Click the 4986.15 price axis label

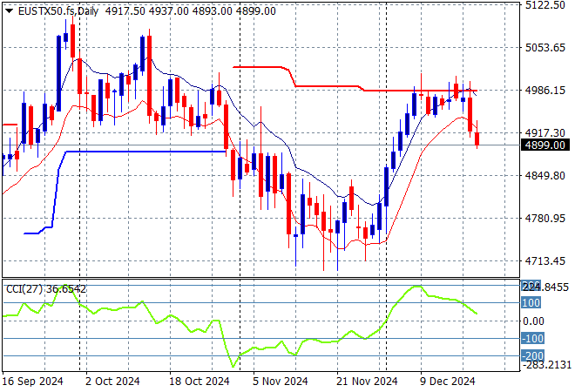pos(545,91)
